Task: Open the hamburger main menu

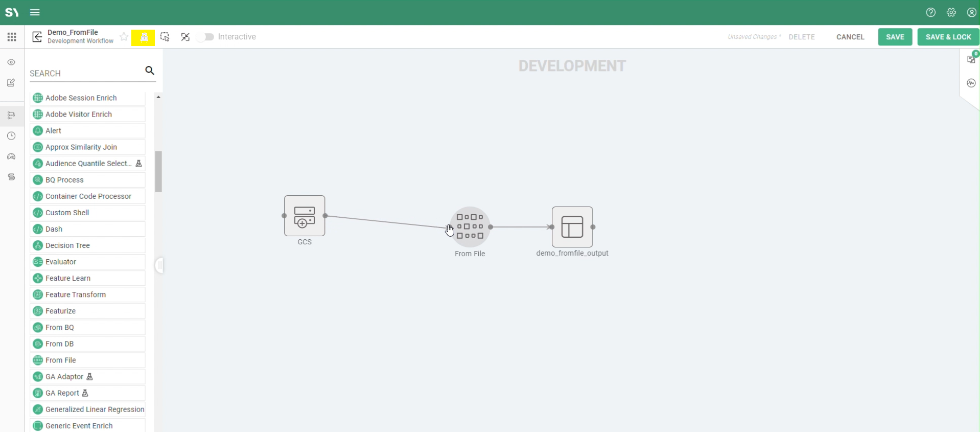Action: tap(35, 12)
